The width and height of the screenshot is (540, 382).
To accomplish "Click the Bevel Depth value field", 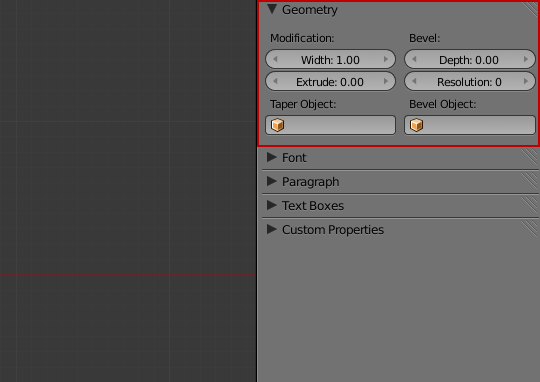I will pos(470,59).
